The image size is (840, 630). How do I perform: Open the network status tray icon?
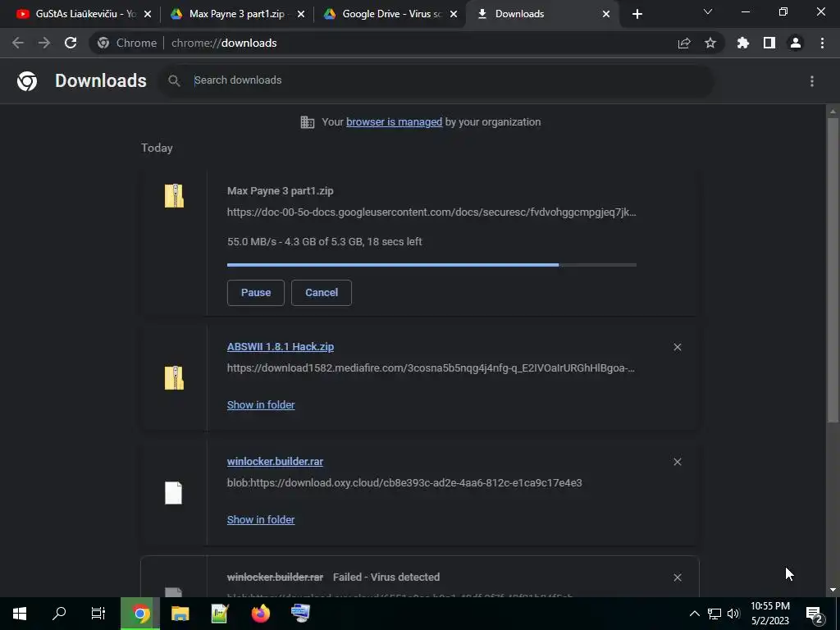click(714, 614)
